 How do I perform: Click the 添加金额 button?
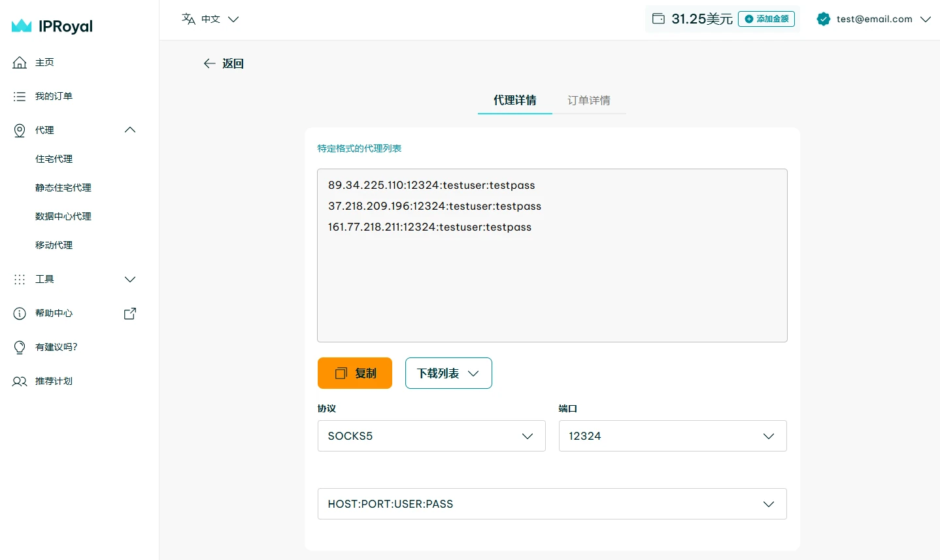[x=766, y=19]
